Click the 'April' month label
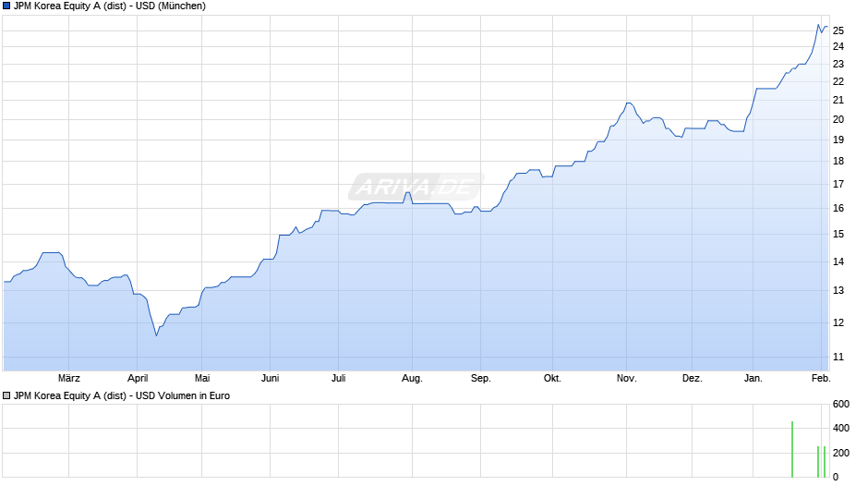The width and height of the screenshot is (868, 486). tap(138, 378)
